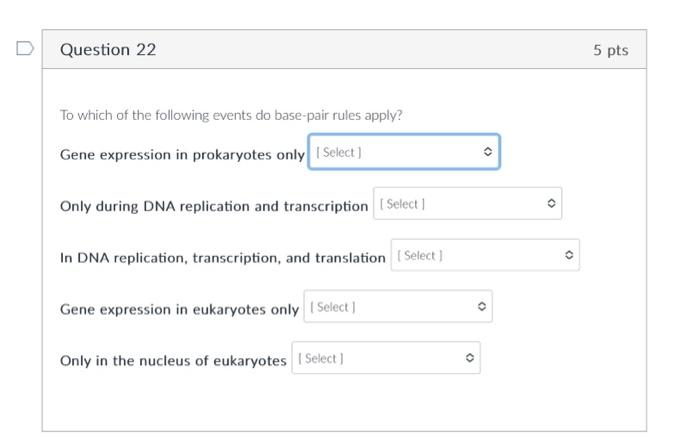Expand the 'Only in the nucleus of eukaryotes' select
700x437 pixels.
coord(386,358)
